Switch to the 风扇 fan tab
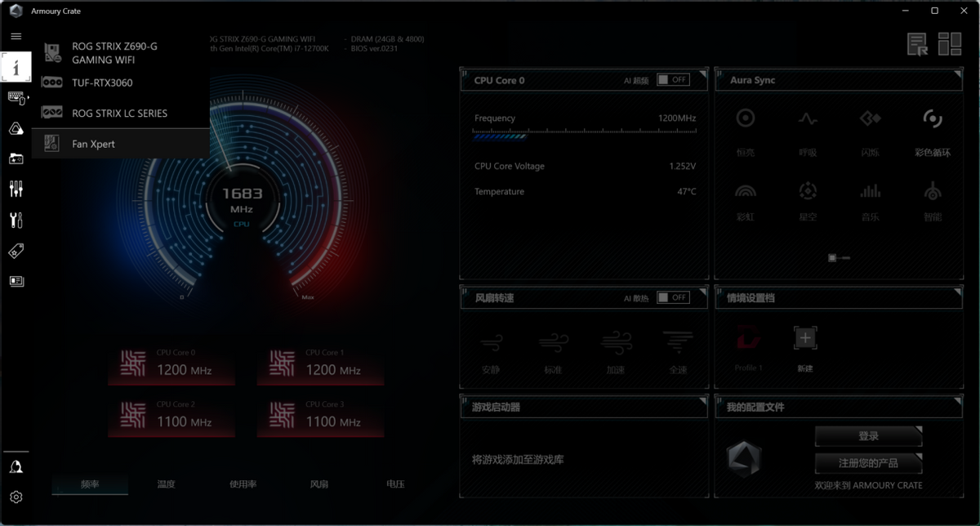The image size is (980, 526). click(319, 484)
